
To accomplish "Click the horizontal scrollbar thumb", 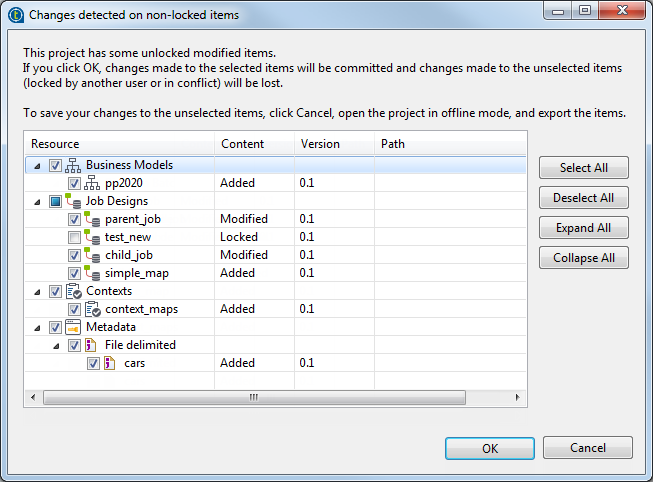I will 255,397.
